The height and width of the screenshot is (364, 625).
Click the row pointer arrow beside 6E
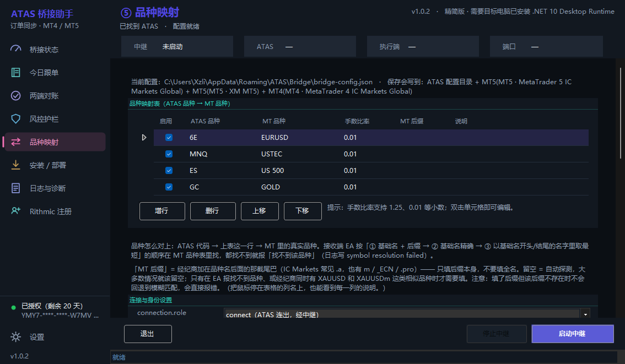point(144,138)
